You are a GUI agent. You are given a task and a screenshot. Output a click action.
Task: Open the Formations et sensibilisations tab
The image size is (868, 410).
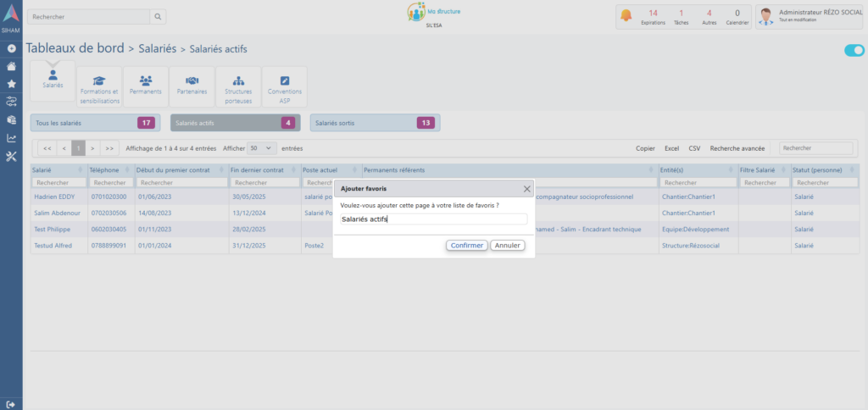click(99, 87)
